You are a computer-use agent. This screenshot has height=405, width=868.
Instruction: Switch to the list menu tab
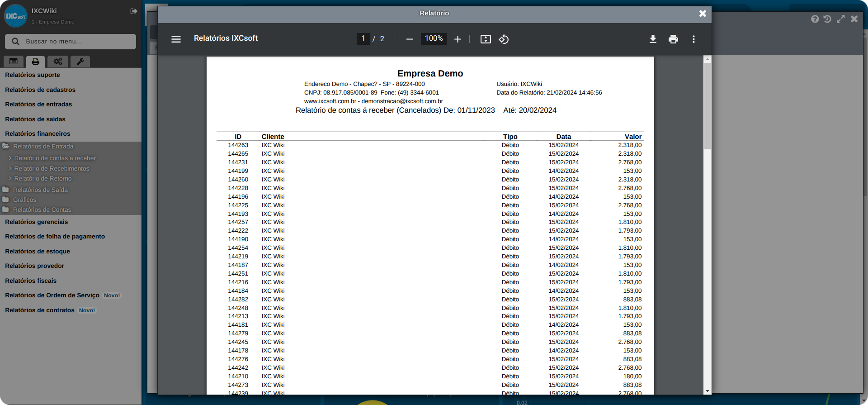pos(14,62)
